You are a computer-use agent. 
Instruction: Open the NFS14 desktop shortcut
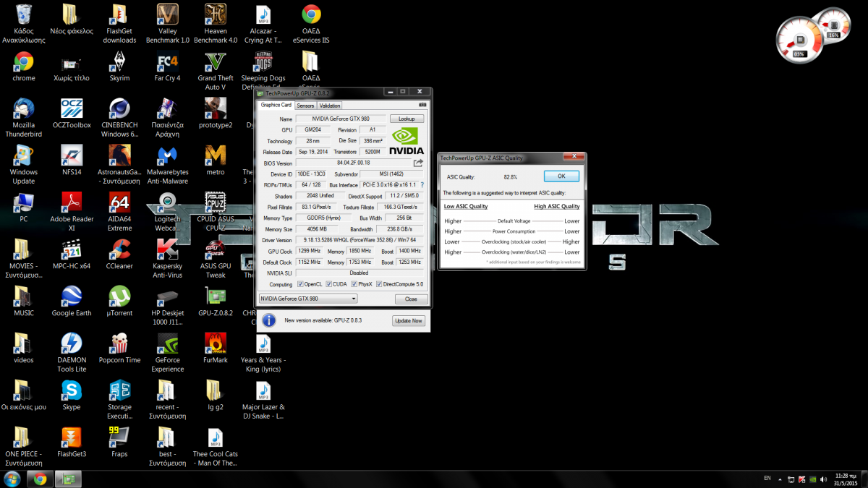tap(72, 159)
